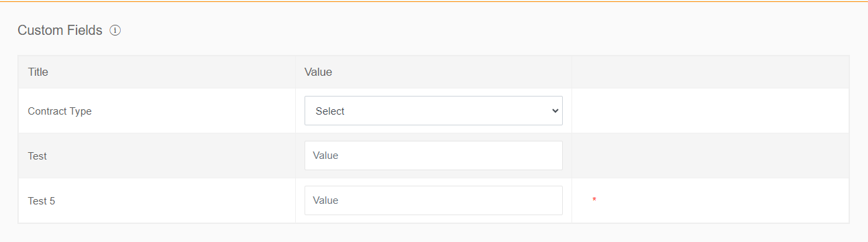Focus the Value input in the Test row
The image size is (868, 242).
tap(433, 156)
